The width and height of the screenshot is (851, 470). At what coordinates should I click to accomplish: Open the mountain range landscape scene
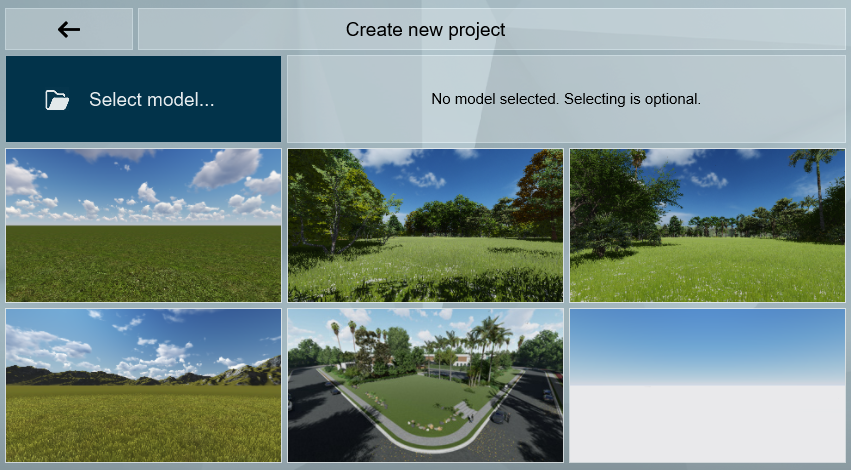coord(143,385)
